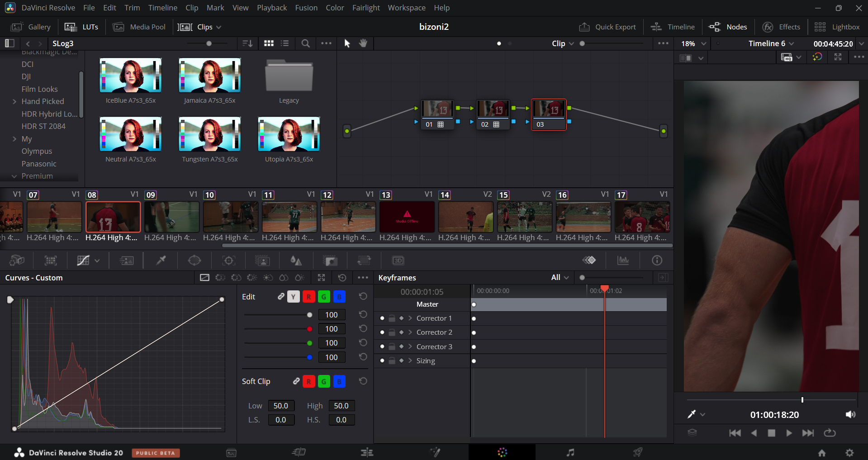Select Film Looks LUT category
This screenshot has height=460, width=868.
point(39,89)
